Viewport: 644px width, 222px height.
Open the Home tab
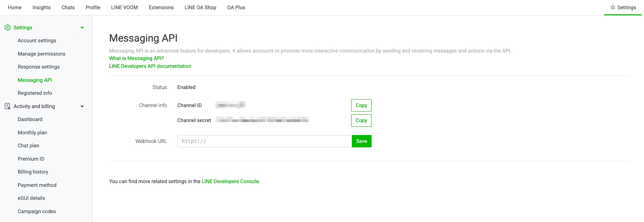tap(15, 8)
